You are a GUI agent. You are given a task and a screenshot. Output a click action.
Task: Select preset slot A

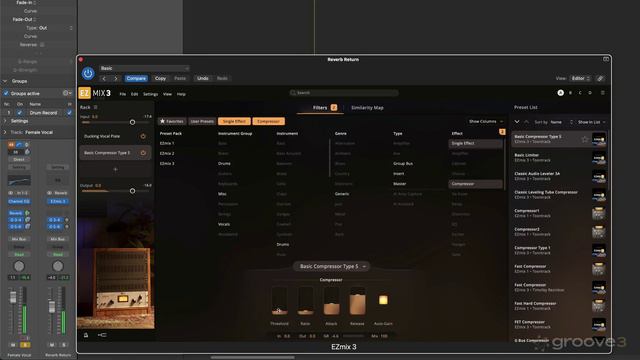pyautogui.click(x=560, y=93)
